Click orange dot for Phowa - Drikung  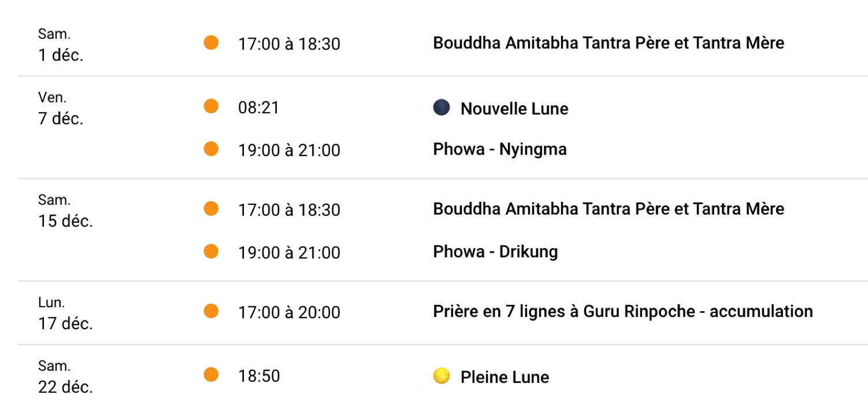[x=212, y=252]
